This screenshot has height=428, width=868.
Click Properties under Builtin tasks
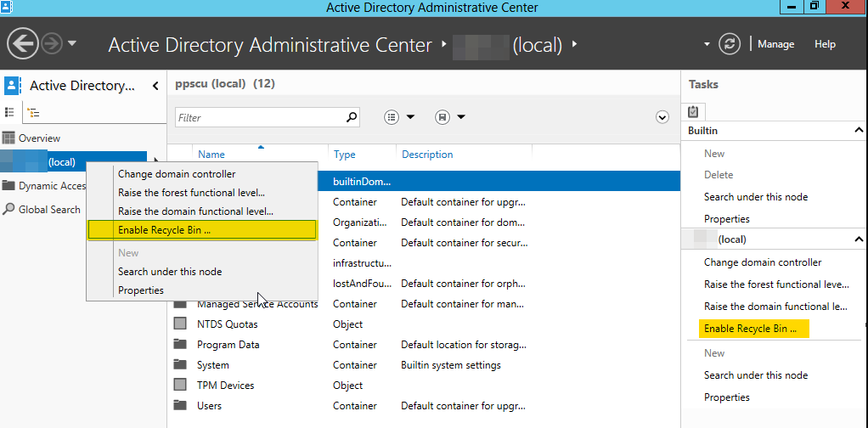726,219
